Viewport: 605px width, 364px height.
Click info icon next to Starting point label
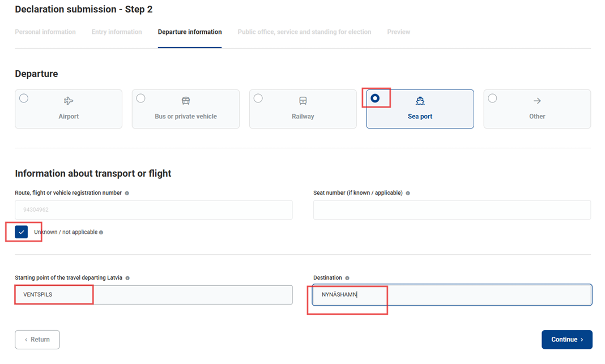pos(127,278)
